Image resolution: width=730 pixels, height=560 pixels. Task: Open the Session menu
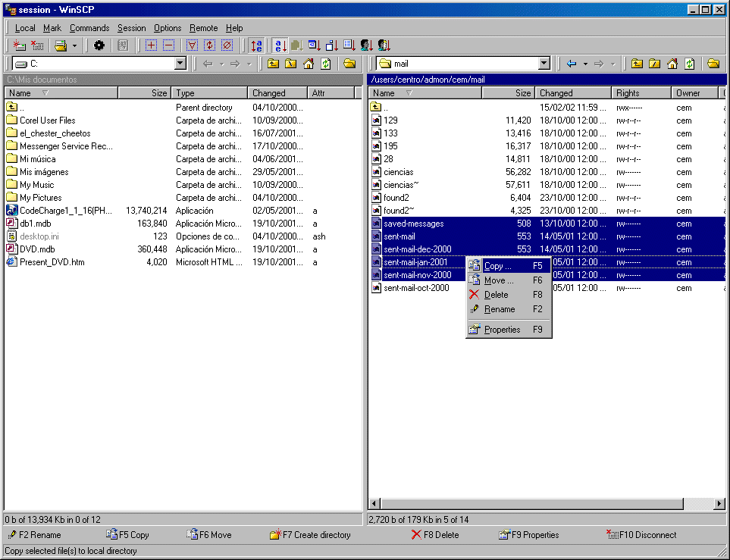pos(131,28)
